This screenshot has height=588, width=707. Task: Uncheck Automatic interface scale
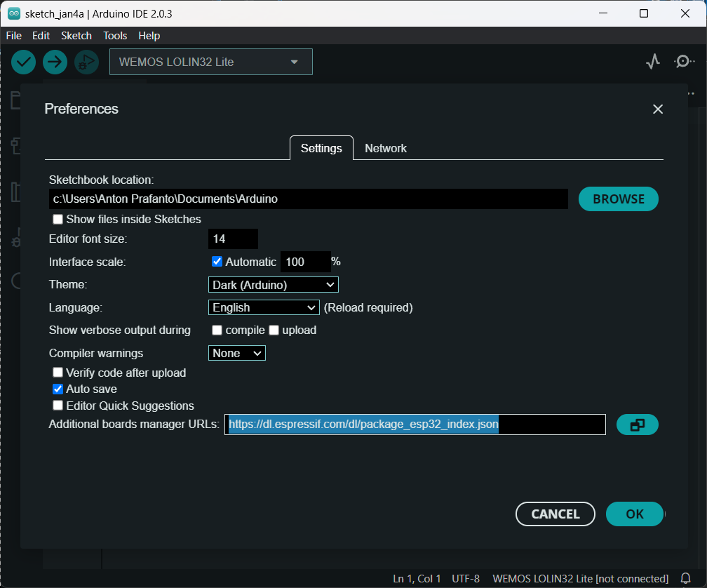pyautogui.click(x=217, y=262)
